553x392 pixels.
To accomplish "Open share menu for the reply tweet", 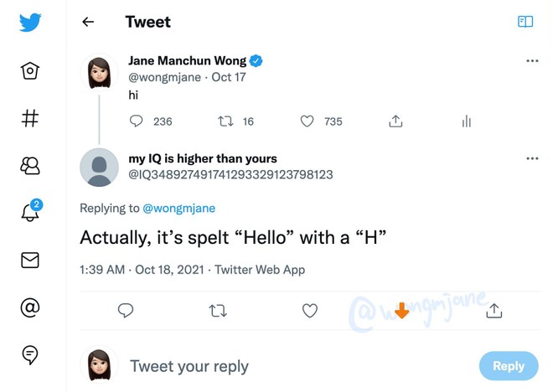I will pos(494,311).
